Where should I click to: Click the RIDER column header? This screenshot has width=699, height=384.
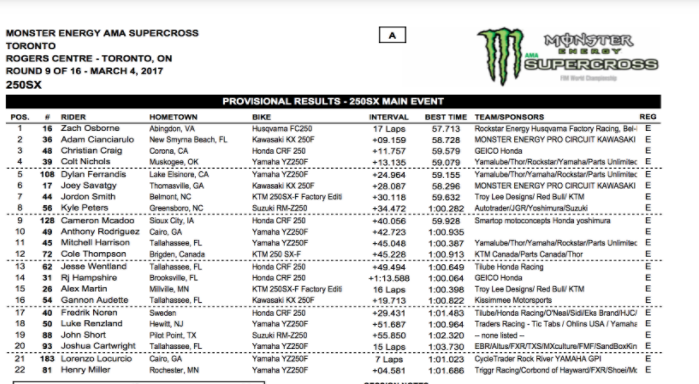(73, 117)
